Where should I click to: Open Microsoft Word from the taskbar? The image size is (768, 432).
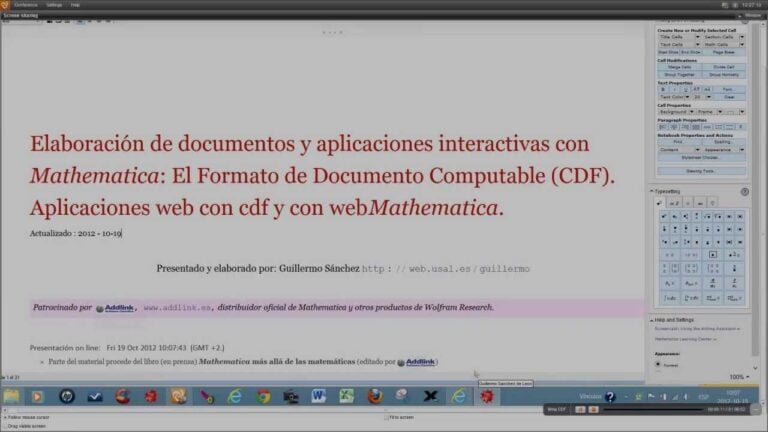(x=318, y=396)
